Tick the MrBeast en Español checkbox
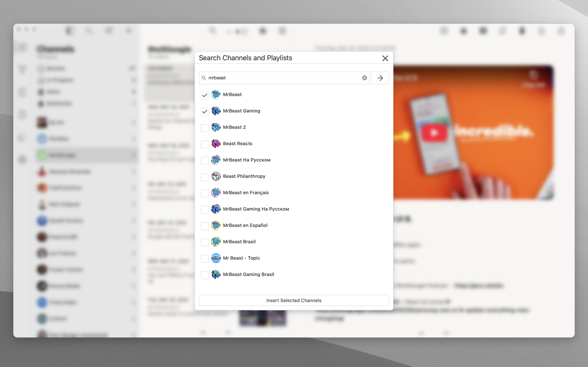 click(x=205, y=226)
